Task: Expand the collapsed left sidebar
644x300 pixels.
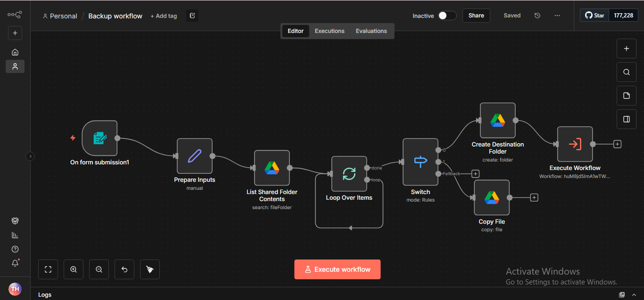Action: (30, 156)
